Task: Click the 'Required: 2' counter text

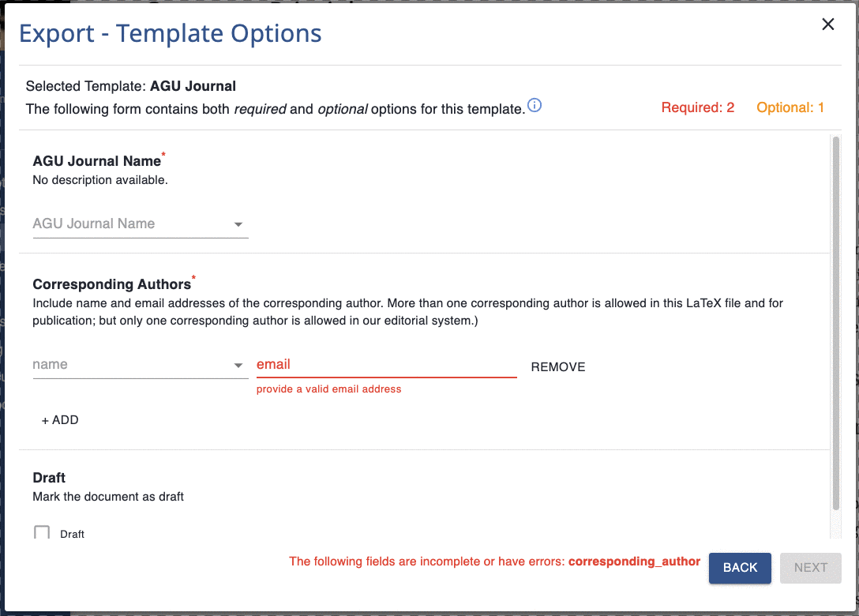Action: click(697, 107)
